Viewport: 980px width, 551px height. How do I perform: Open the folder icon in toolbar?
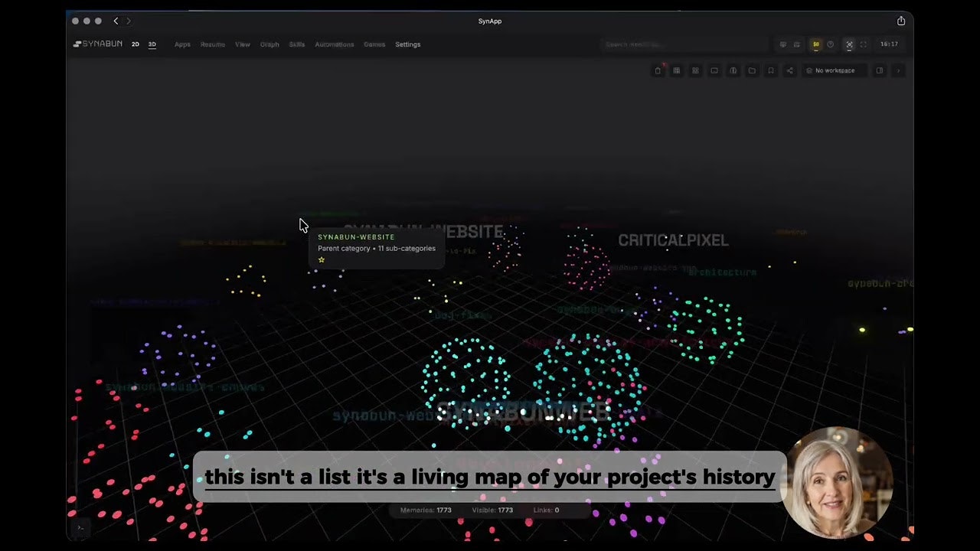click(x=752, y=70)
